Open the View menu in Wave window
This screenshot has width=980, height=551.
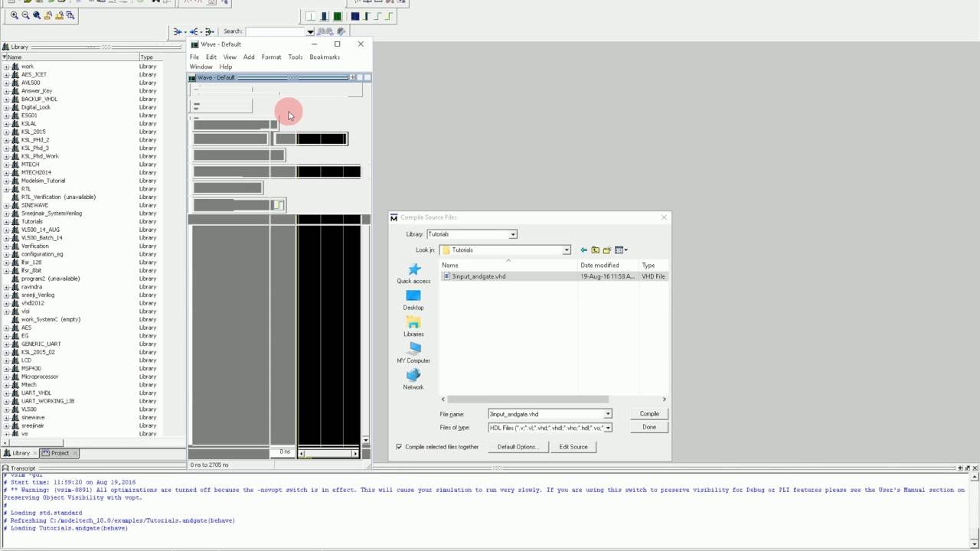coord(230,57)
